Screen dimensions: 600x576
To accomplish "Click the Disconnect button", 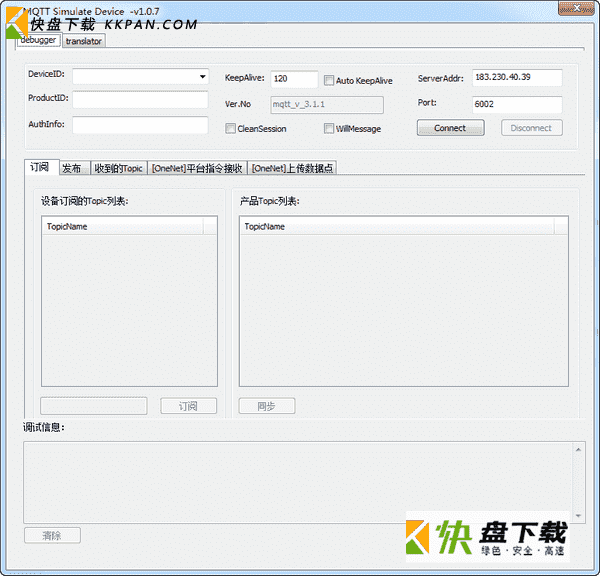I will pos(532,128).
